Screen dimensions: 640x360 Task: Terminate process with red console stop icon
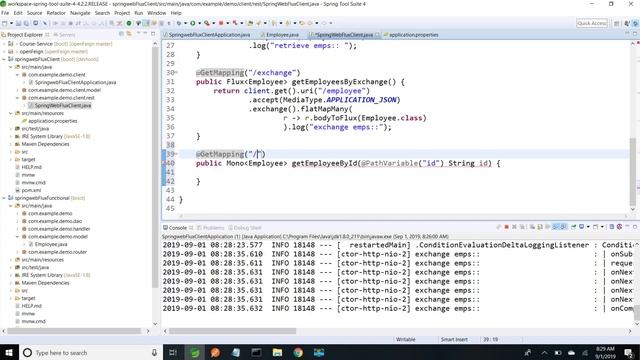(x=507, y=227)
